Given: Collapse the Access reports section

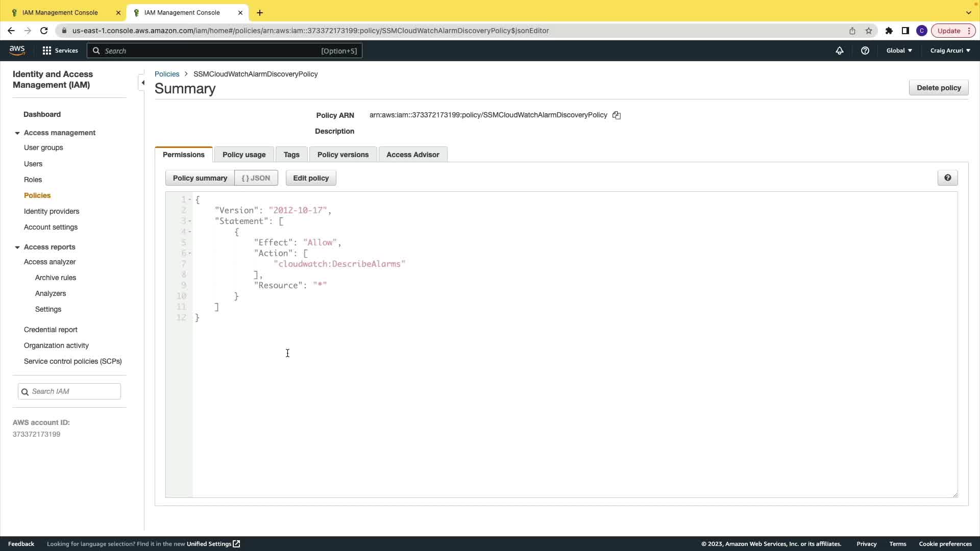Looking at the screenshot, I should (x=17, y=247).
